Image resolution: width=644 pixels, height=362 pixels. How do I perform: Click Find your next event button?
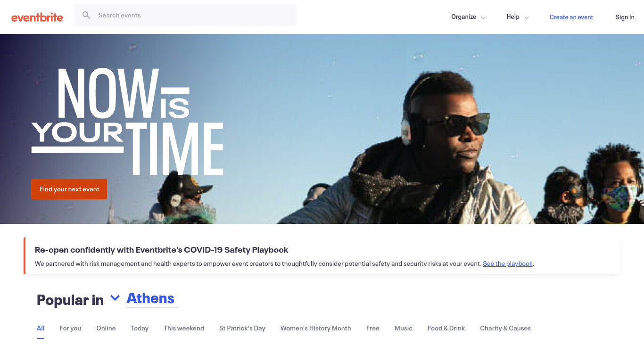click(69, 189)
